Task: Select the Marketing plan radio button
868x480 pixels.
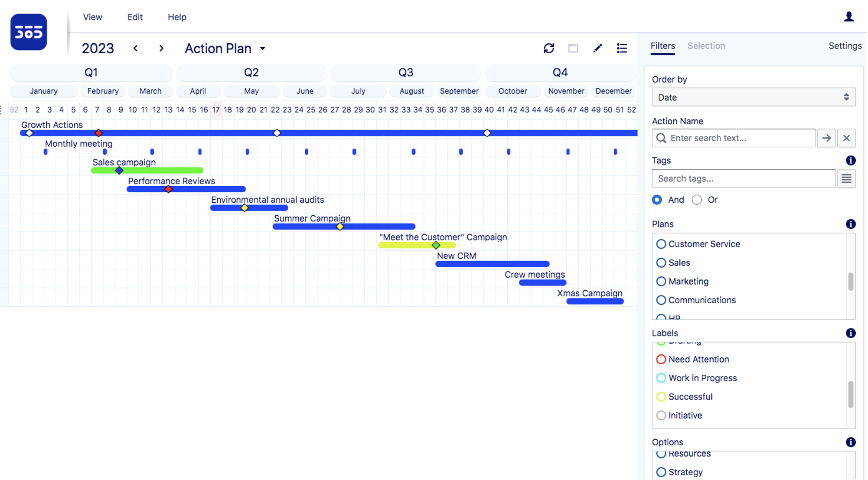Action: click(661, 281)
